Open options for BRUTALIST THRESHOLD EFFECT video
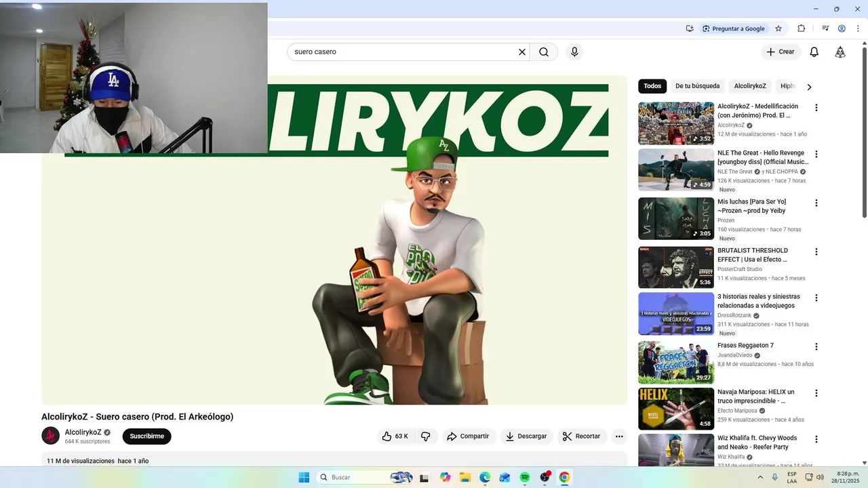This screenshot has height=488, width=868. coord(816,251)
